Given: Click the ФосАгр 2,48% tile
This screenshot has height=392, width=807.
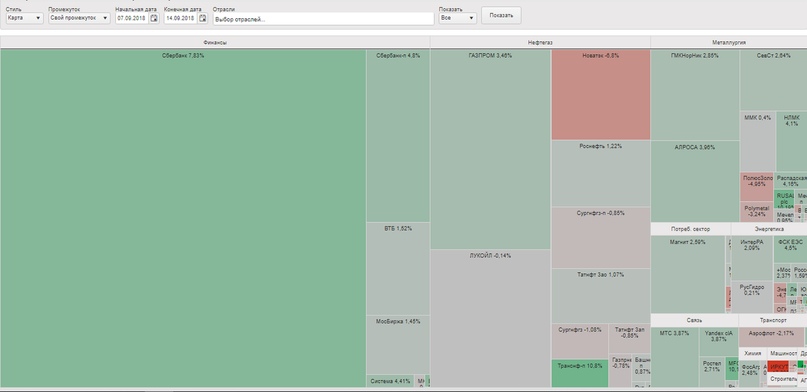Looking at the screenshot, I should [750, 373].
